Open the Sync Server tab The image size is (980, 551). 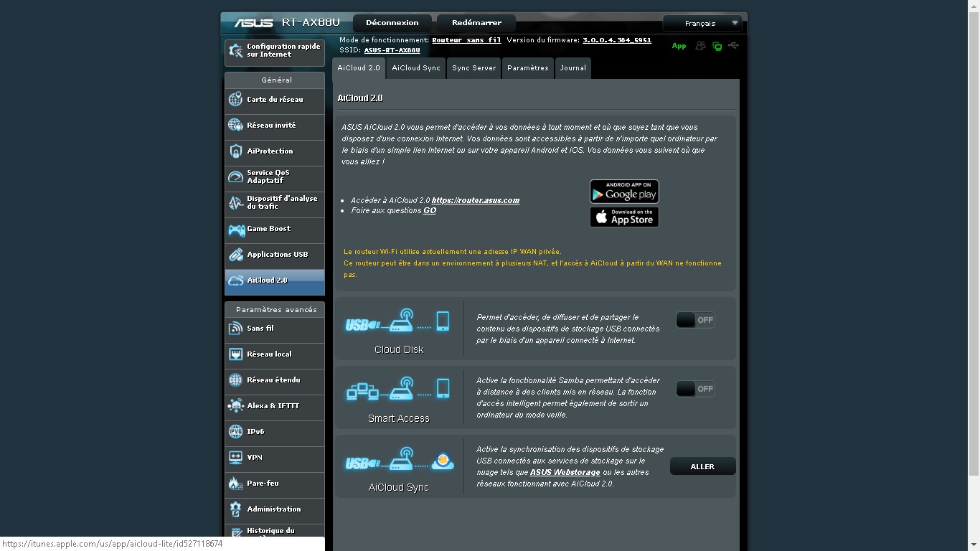473,68
